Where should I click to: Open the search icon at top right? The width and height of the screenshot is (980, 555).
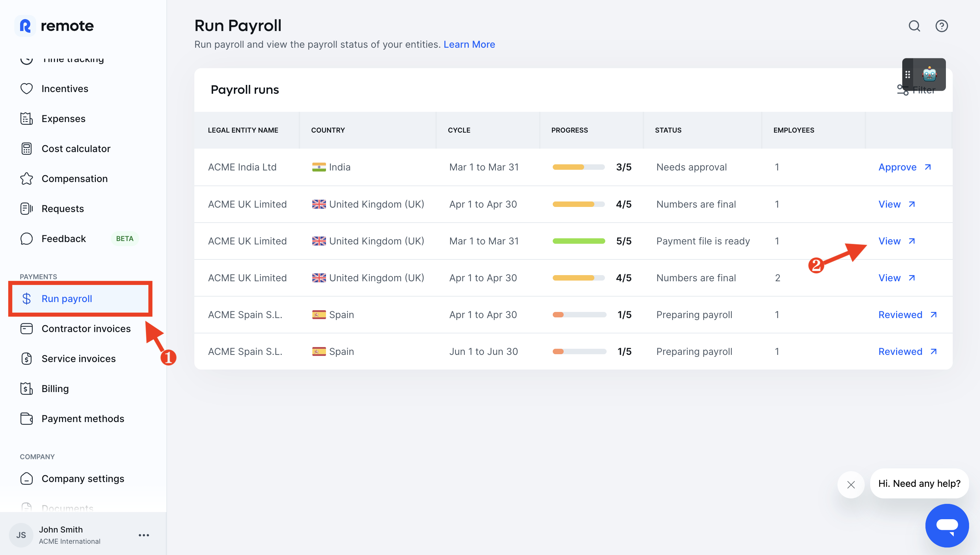[914, 26]
